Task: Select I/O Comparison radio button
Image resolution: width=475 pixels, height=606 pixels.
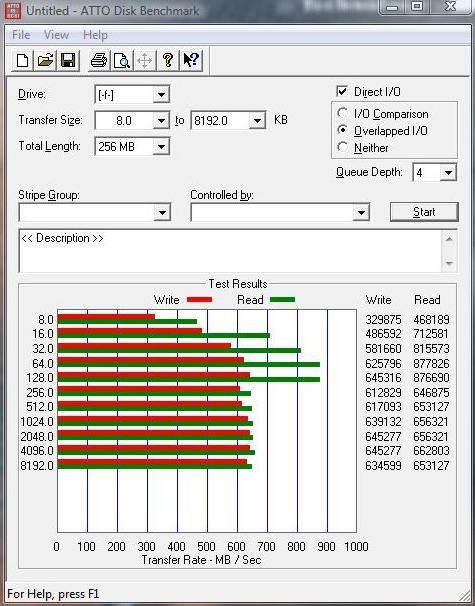Action: pos(342,113)
